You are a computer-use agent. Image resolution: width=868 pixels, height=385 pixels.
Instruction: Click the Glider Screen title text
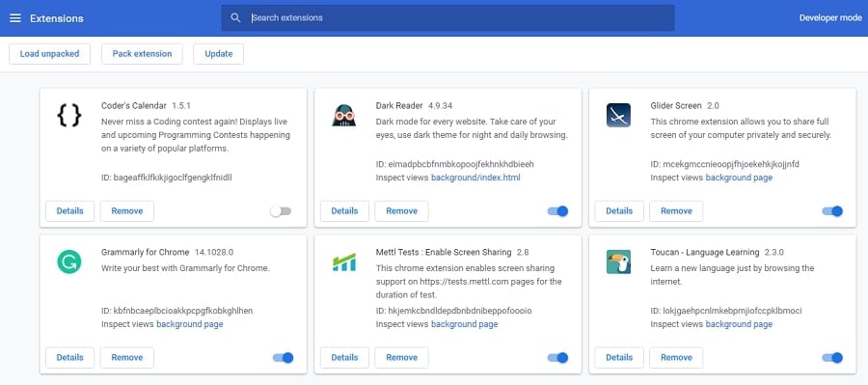tap(676, 106)
